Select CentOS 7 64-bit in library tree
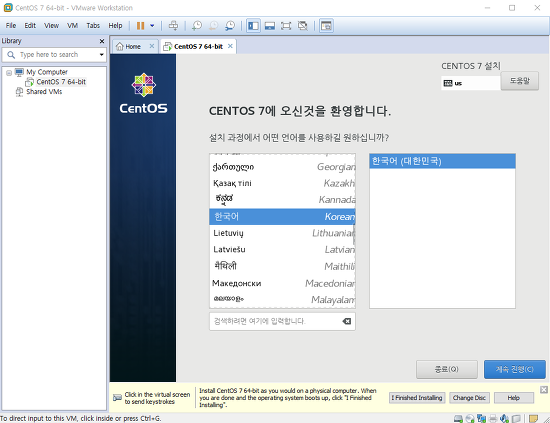Screen dimensions: 550x423 tap(61, 82)
